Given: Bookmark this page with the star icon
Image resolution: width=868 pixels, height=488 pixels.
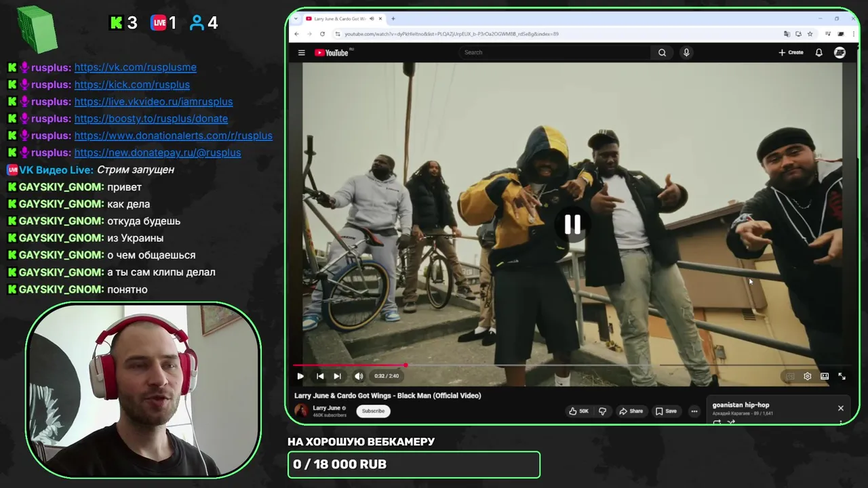Looking at the screenshot, I should [810, 34].
